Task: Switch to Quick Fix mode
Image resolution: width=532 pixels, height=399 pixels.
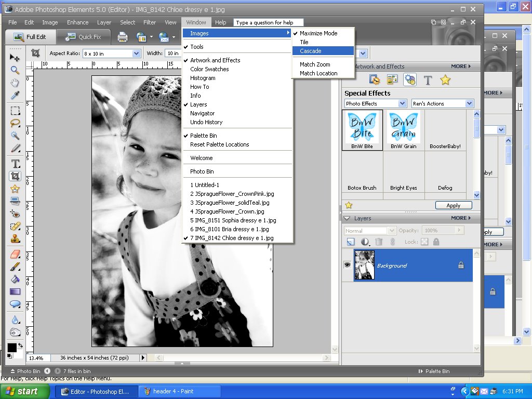Action: [x=84, y=37]
